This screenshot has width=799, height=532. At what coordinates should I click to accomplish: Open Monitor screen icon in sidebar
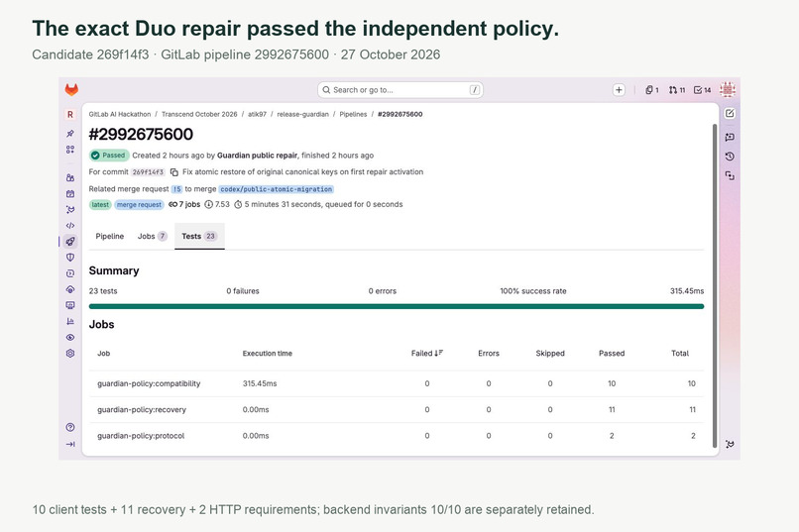click(70, 305)
